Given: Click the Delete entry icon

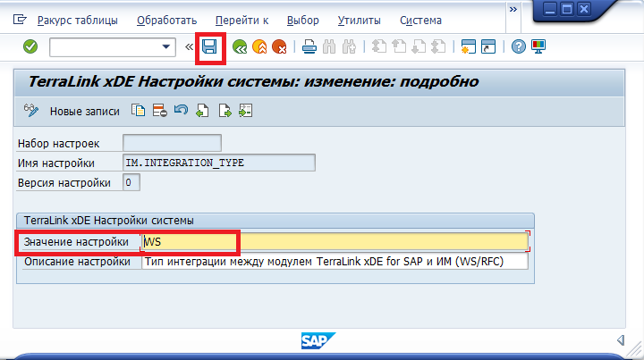Looking at the screenshot, I should click(x=159, y=111).
